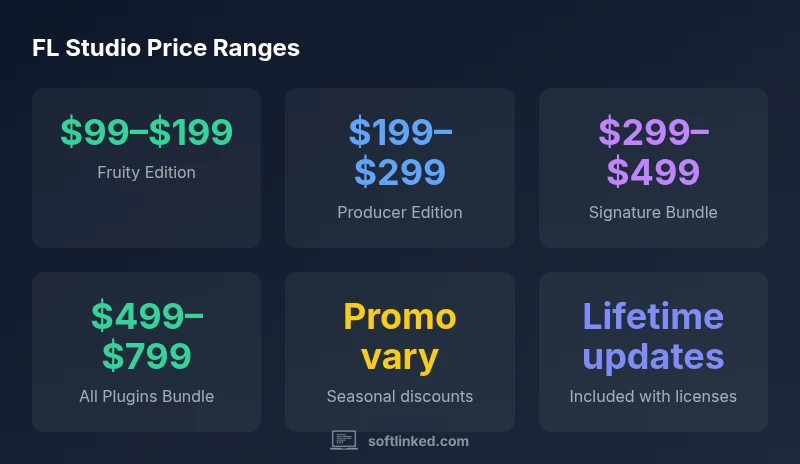Click the purple $499 figure
800x464 pixels.
point(653,172)
